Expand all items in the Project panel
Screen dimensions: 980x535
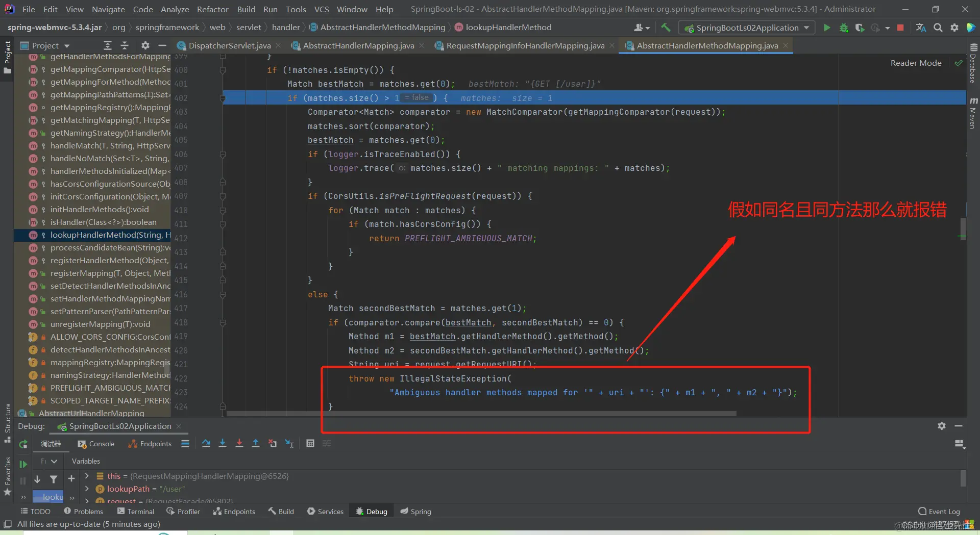107,45
